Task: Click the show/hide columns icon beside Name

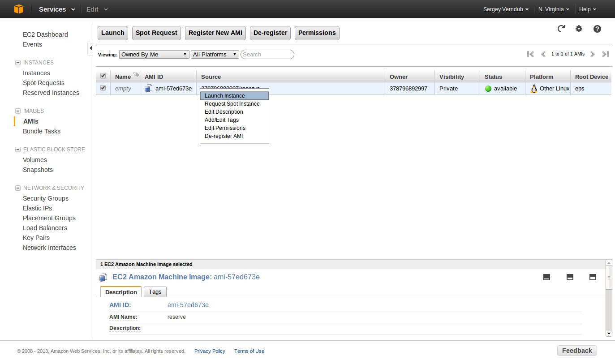Action: point(136,75)
